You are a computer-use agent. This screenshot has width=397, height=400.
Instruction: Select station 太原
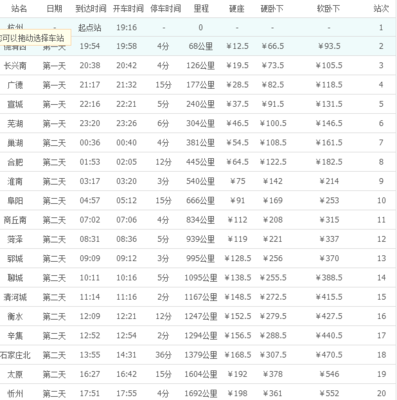click(x=15, y=375)
